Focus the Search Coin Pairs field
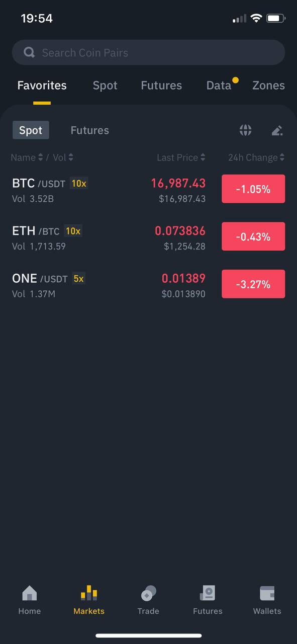The width and height of the screenshot is (297, 644). click(148, 52)
